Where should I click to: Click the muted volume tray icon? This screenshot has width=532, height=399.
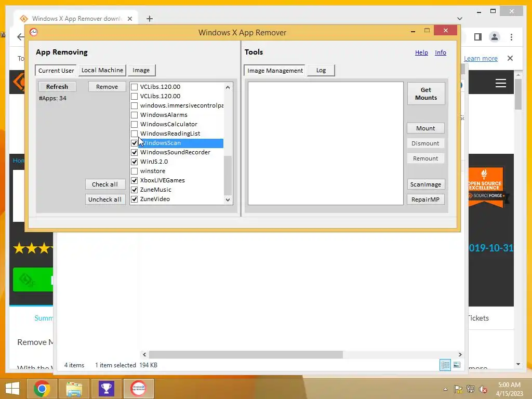483,389
